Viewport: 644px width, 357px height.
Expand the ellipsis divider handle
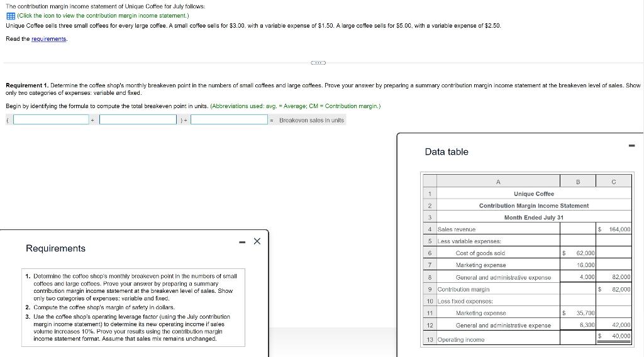(x=318, y=63)
